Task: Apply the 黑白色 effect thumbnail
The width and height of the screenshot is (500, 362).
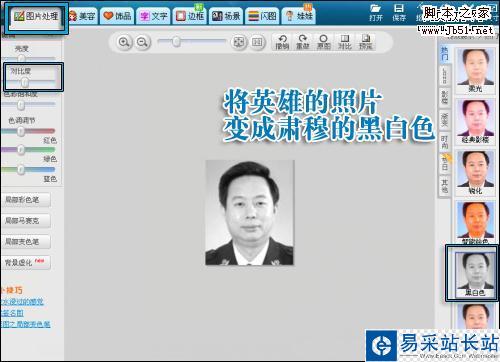Action: pyautogui.click(x=475, y=274)
